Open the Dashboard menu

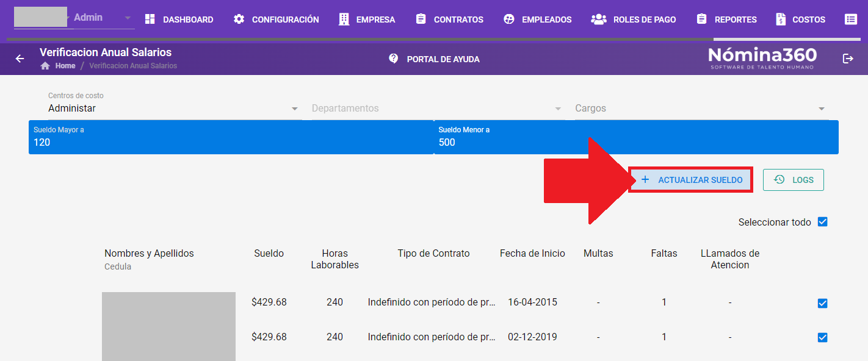click(x=179, y=20)
